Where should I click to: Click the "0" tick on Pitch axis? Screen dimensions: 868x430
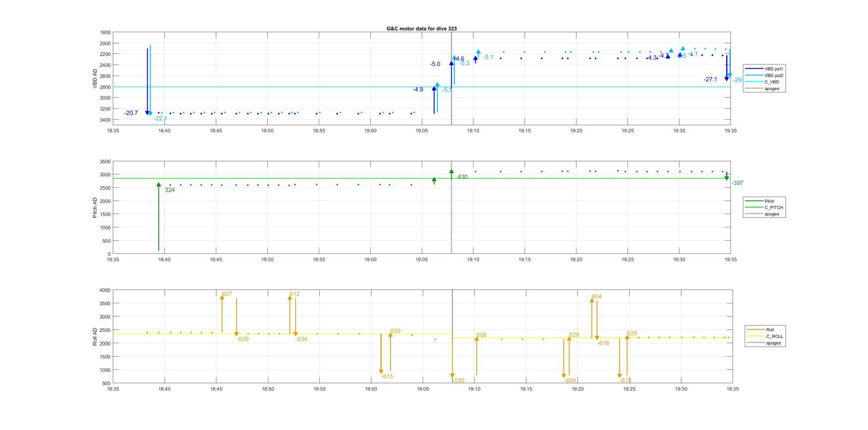click(109, 254)
